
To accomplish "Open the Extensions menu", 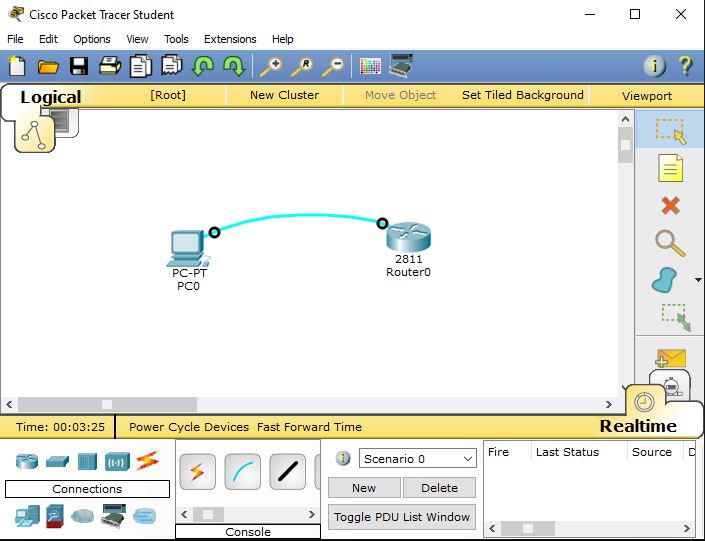I will (x=230, y=39).
